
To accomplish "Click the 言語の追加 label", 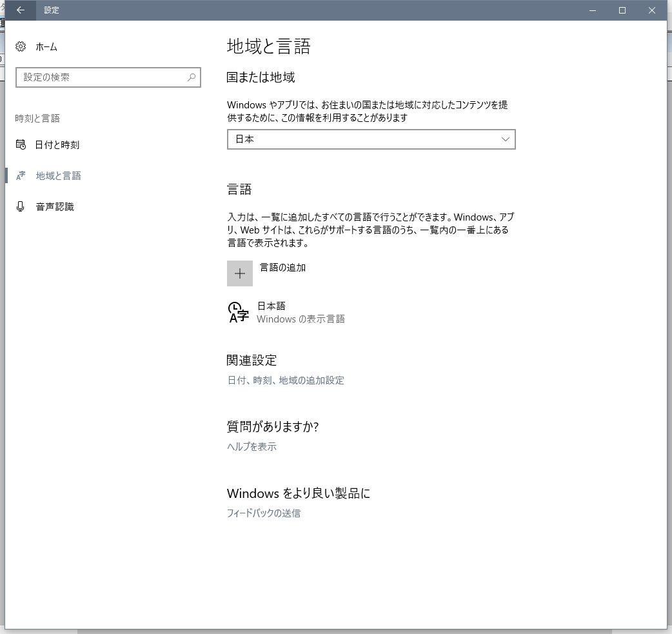I will pos(282,268).
